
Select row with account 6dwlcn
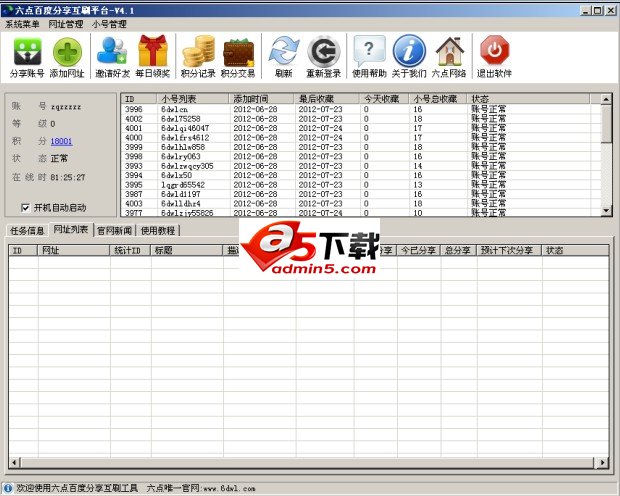coord(361,109)
